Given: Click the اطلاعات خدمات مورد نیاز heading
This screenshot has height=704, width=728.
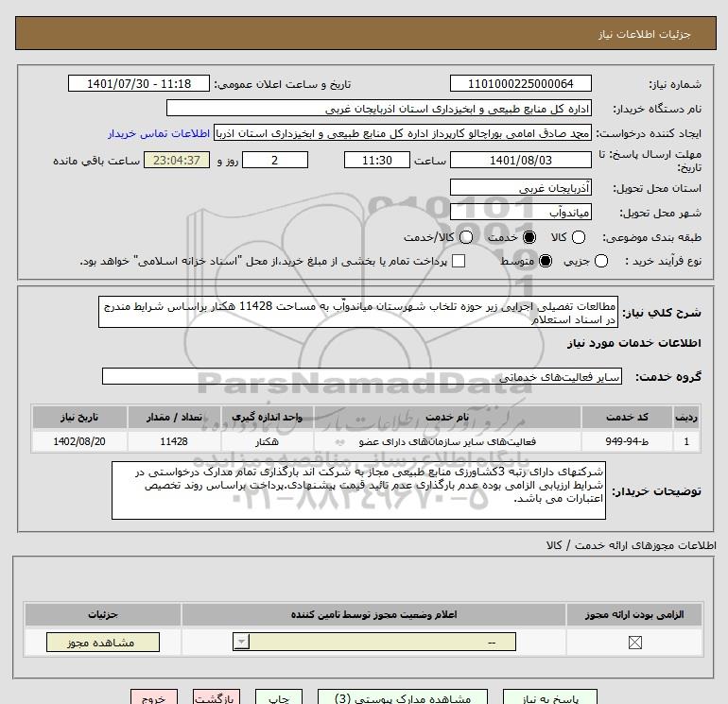Looking at the screenshot, I should tap(633, 343).
